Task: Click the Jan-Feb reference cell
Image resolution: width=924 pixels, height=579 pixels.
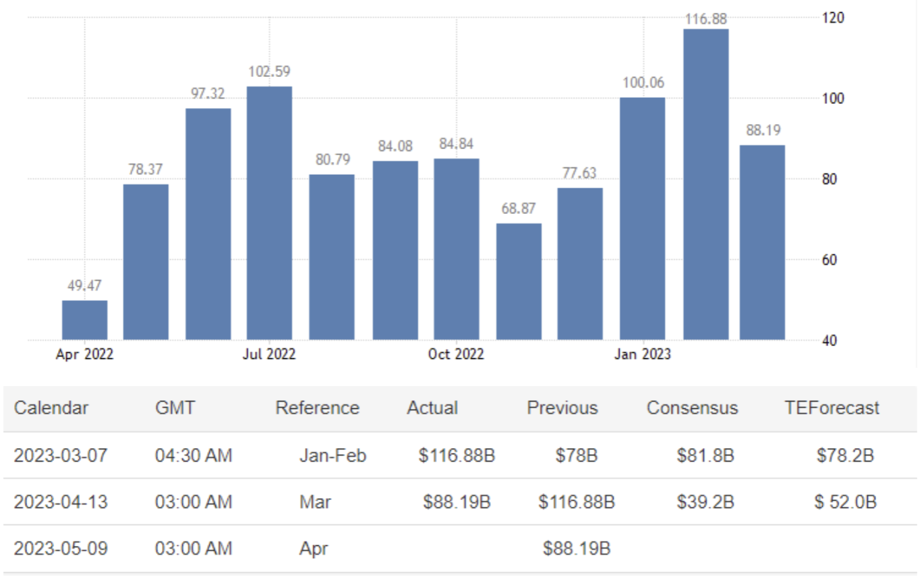Action: (333, 456)
